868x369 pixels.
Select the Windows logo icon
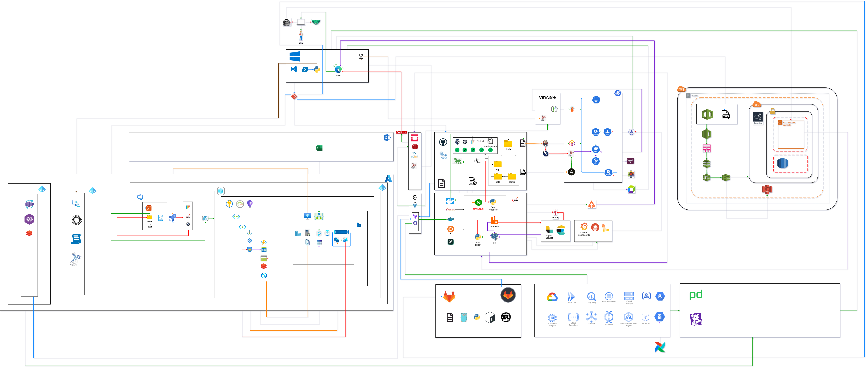295,56
